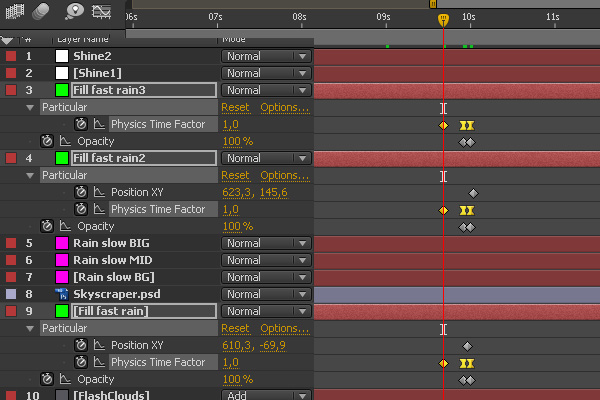Select the Position XY keyframe on Fill fast rain2
Viewport: 600px width, 400px height.
coord(473,193)
